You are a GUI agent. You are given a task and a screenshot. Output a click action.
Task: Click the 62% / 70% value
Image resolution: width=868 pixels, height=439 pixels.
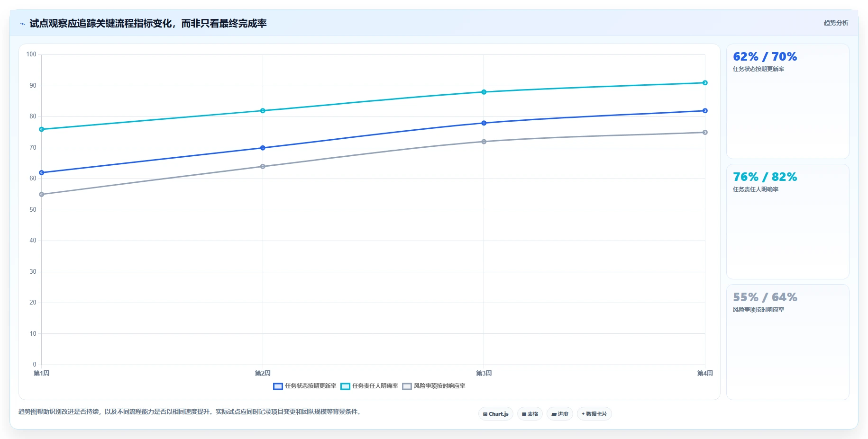click(765, 57)
